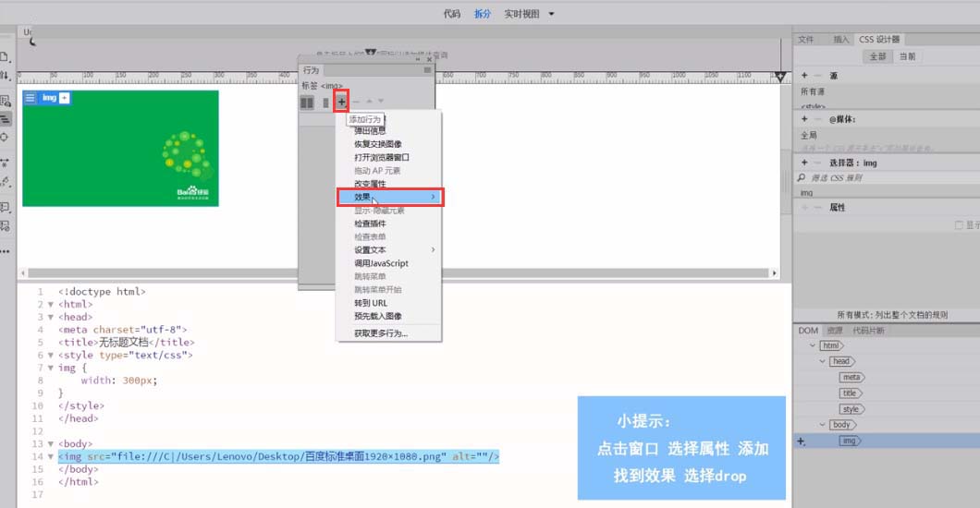Click plus icon beside img DOM node
The image size is (980, 508).
pyautogui.click(x=801, y=442)
